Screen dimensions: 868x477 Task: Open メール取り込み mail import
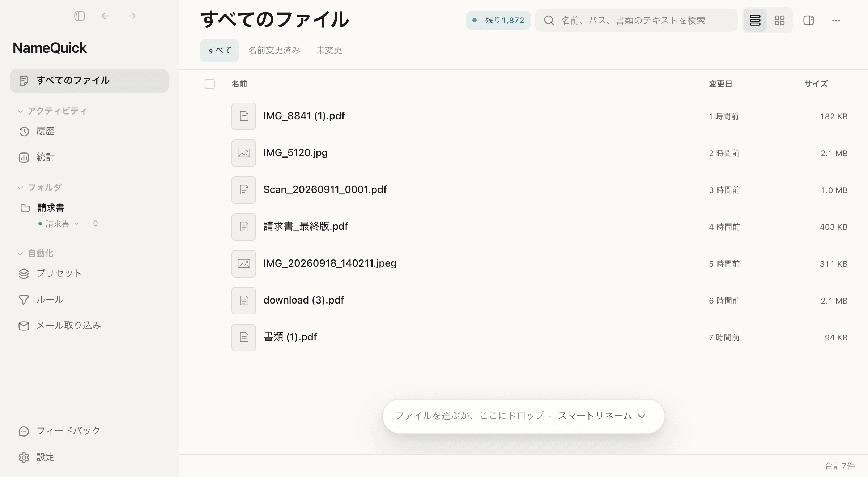pyautogui.click(x=89, y=326)
